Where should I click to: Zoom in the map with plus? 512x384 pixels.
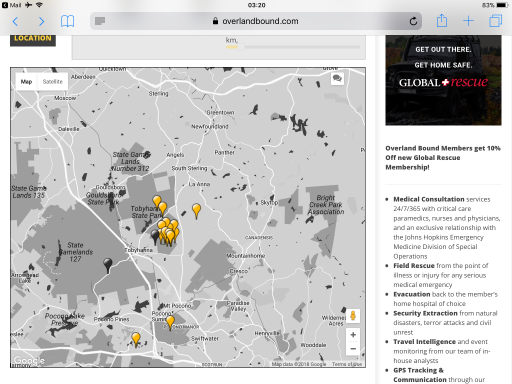pyautogui.click(x=353, y=335)
